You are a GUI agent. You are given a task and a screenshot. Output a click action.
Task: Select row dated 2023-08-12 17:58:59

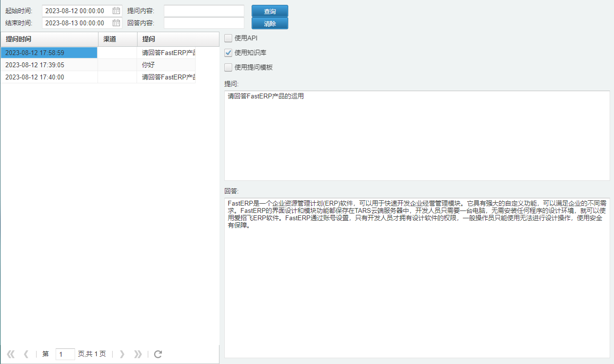pyautogui.click(x=98, y=53)
